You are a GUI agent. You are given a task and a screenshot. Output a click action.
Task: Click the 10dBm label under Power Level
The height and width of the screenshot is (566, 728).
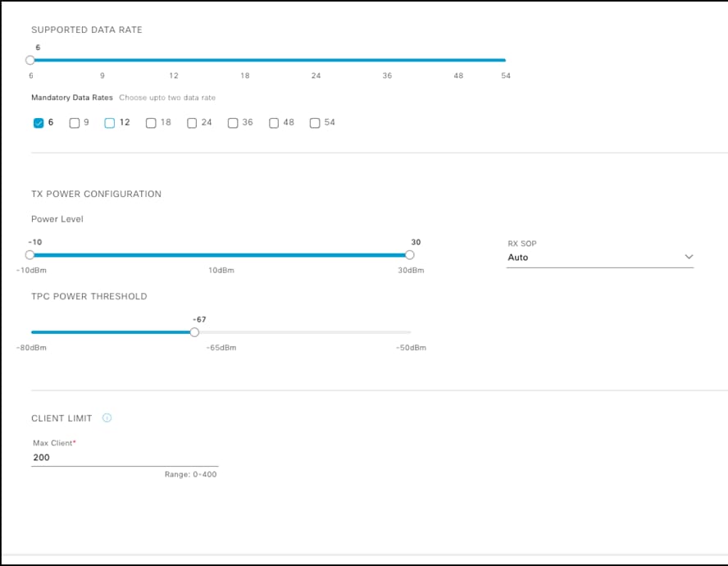tap(221, 271)
